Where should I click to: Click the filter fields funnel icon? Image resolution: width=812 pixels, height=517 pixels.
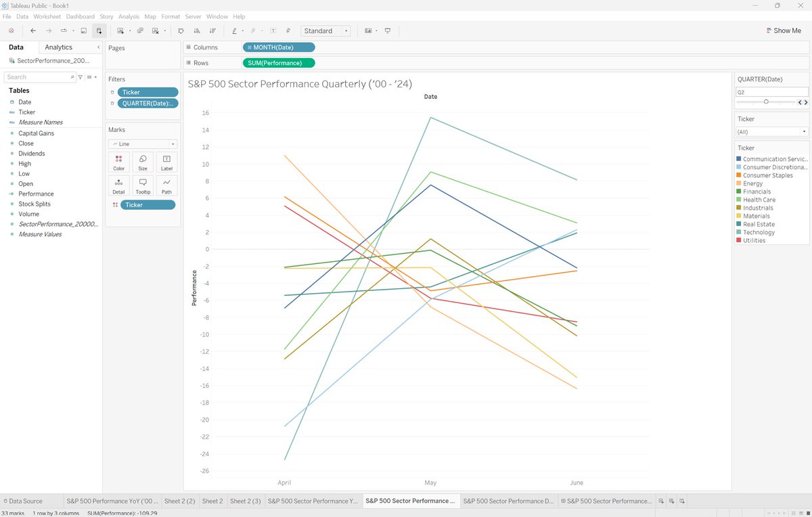tap(81, 77)
